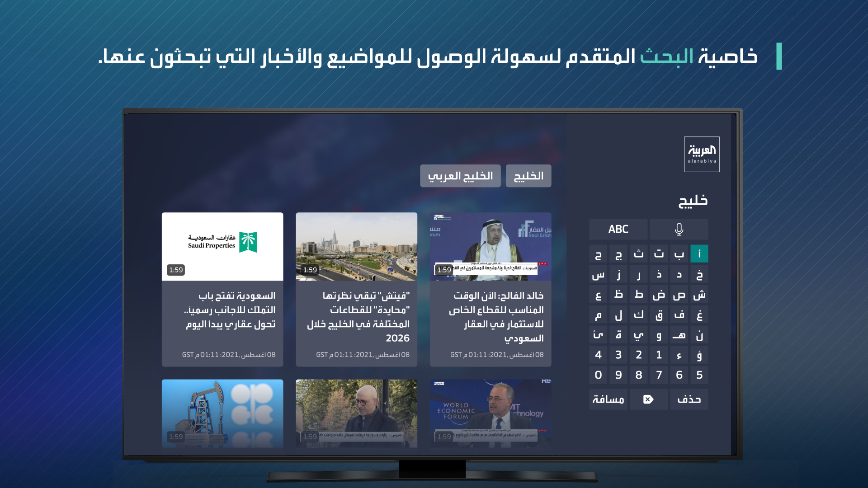Image resolution: width=868 pixels, height=488 pixels.
Task: Tap the number 5 key
Action: click(x=699, y=375)
